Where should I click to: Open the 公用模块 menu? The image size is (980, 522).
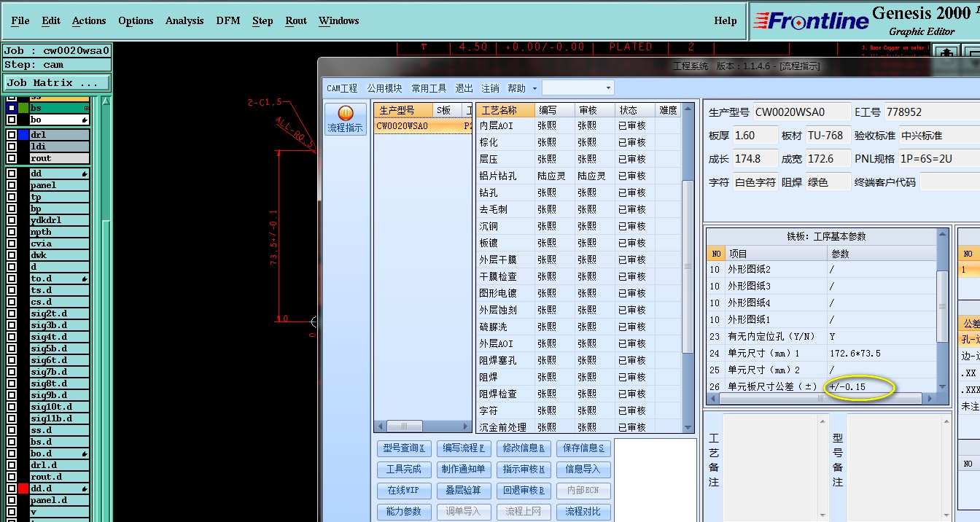click(x=384, y=88)
